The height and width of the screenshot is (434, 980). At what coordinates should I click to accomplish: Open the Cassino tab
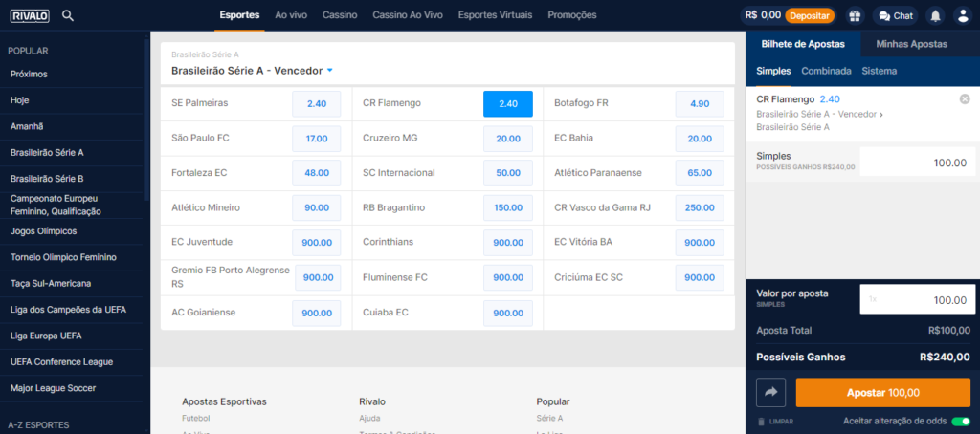340,15
